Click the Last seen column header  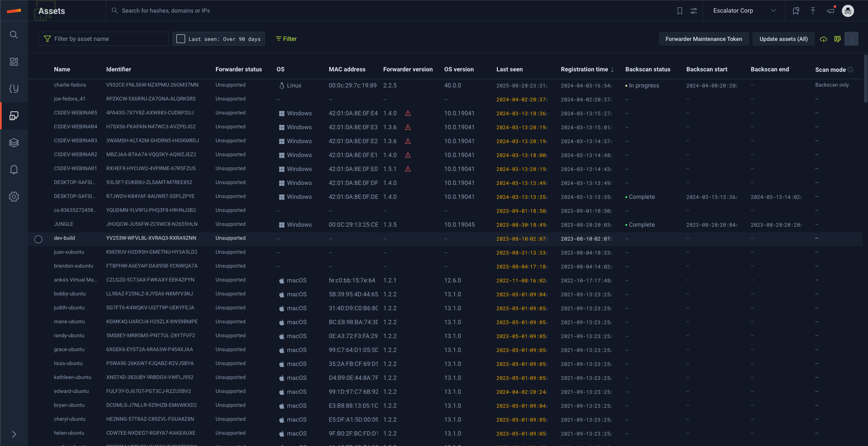[x=509, y=70]
